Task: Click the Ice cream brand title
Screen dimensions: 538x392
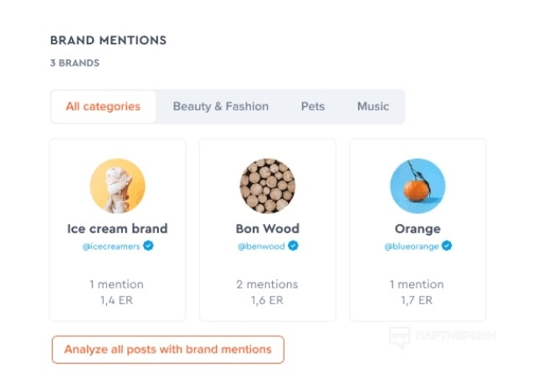Action: coord(117,228)
